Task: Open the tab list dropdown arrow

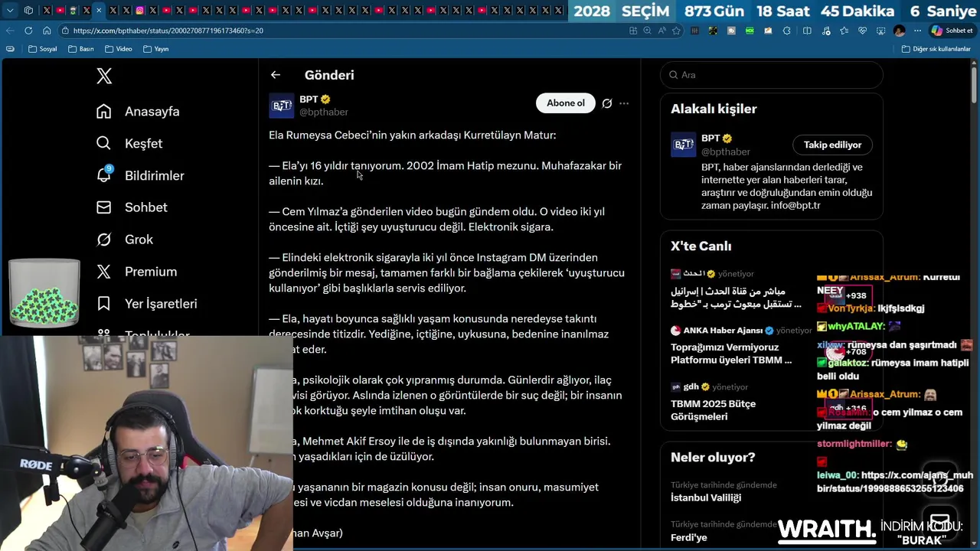Action: [10, 11]
